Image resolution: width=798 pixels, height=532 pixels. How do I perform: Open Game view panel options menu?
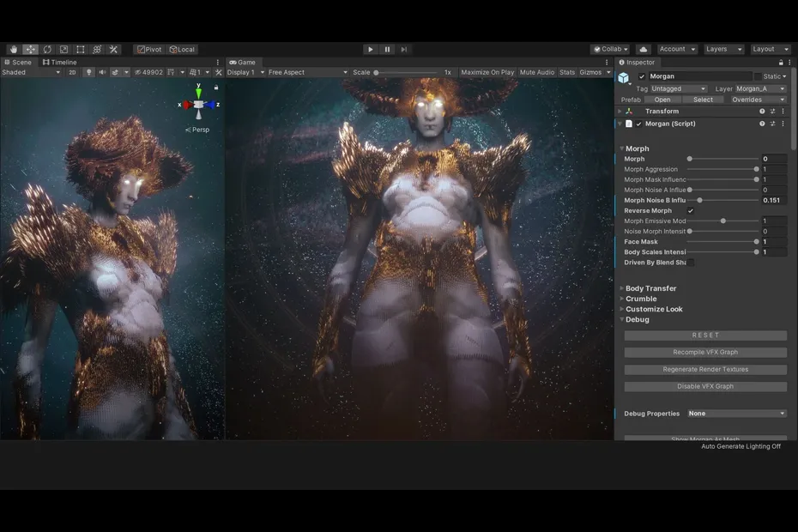pos(607,62)
